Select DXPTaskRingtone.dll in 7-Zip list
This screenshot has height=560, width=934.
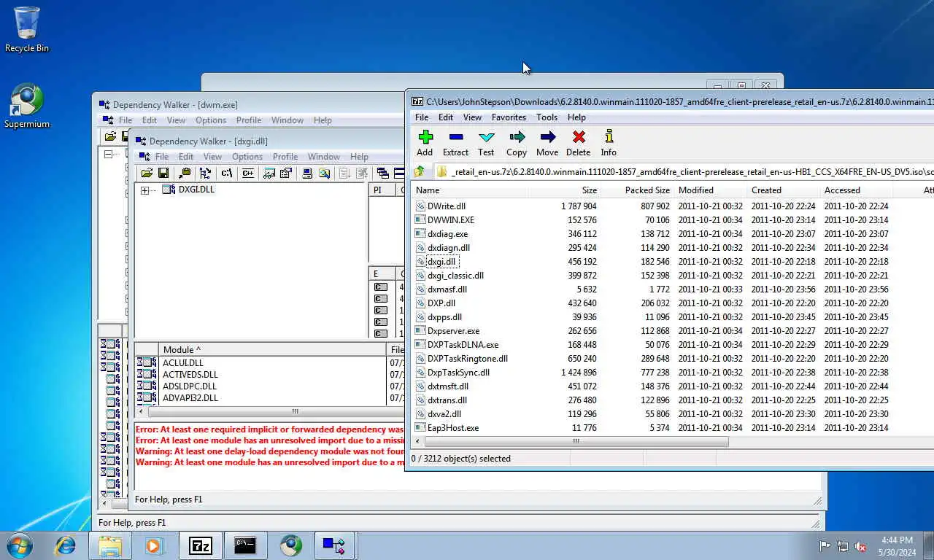[468, 358]
